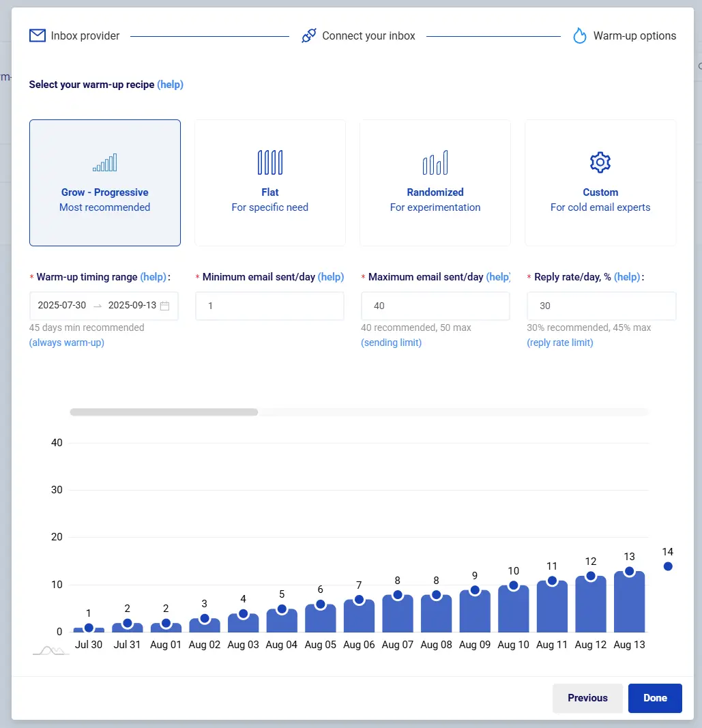Image resolution: width=702 pixels, height=728 pixels.
Task: Click the envelope Inbox provider icon
Action: [37, 35]
